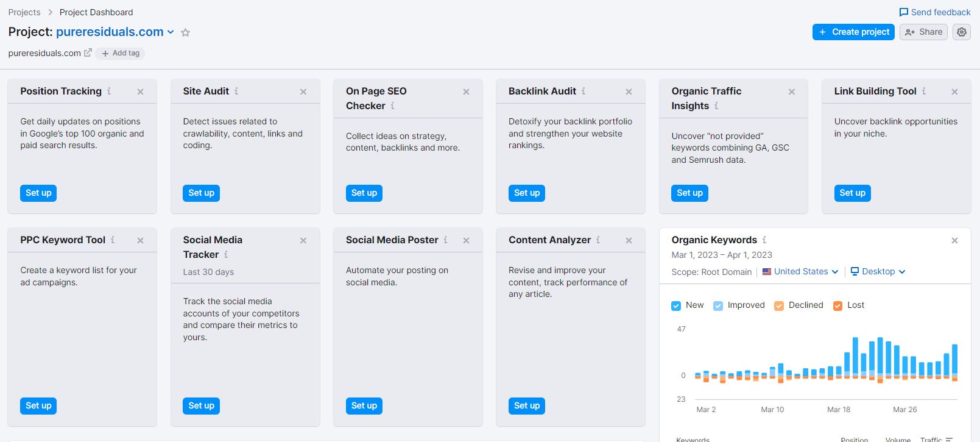Remove the On Page SEO Checker widget

pos(466,92)
